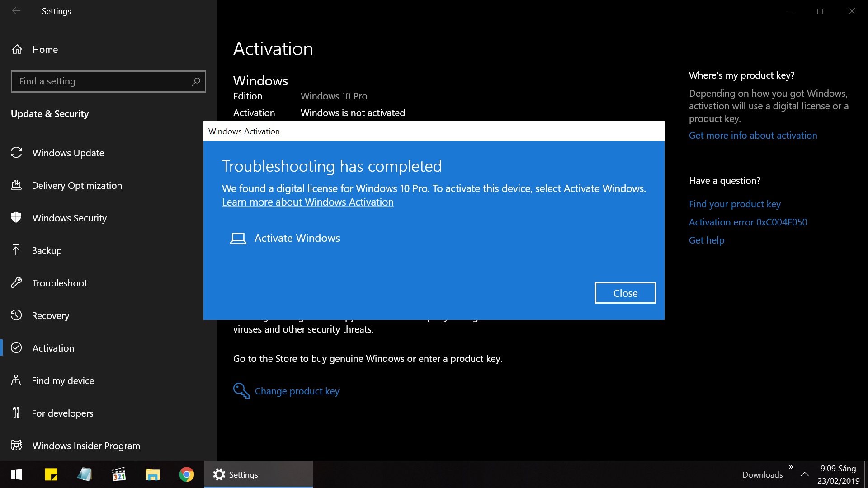Click the Troubleshoot wrench icon

pos(16,283)
